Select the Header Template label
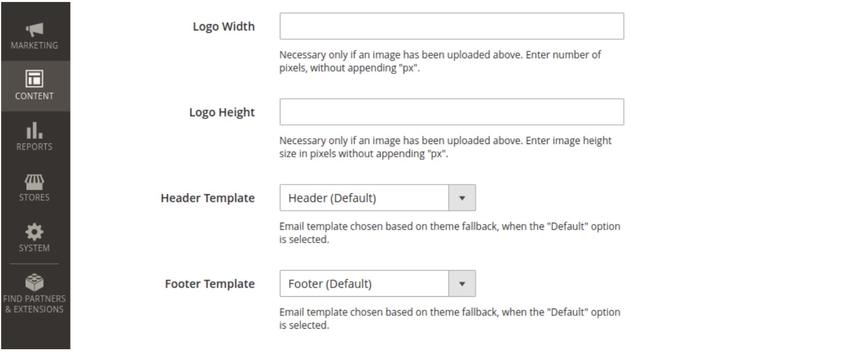 point(207,197)
